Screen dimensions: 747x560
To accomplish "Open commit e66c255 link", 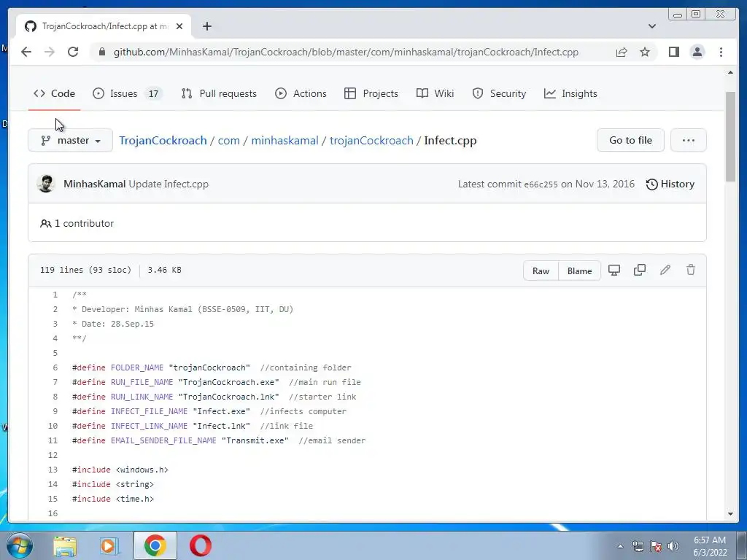I will tap(541, 184).
